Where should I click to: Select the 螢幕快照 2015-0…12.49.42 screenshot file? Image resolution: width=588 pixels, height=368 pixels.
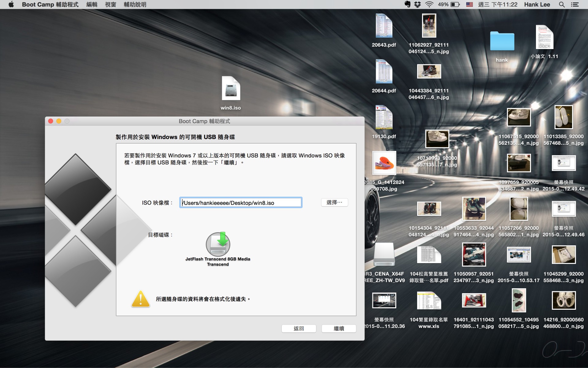[x=563, y=163]
